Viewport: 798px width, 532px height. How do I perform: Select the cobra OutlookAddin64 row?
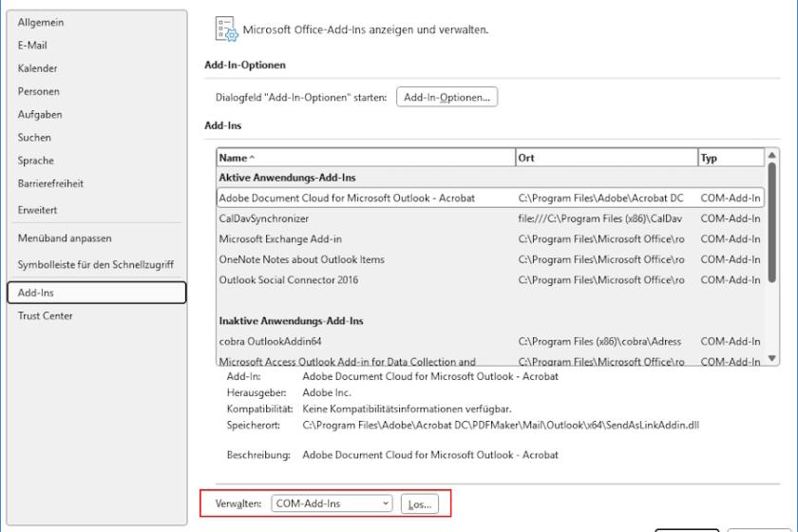[x=490, y=342]
